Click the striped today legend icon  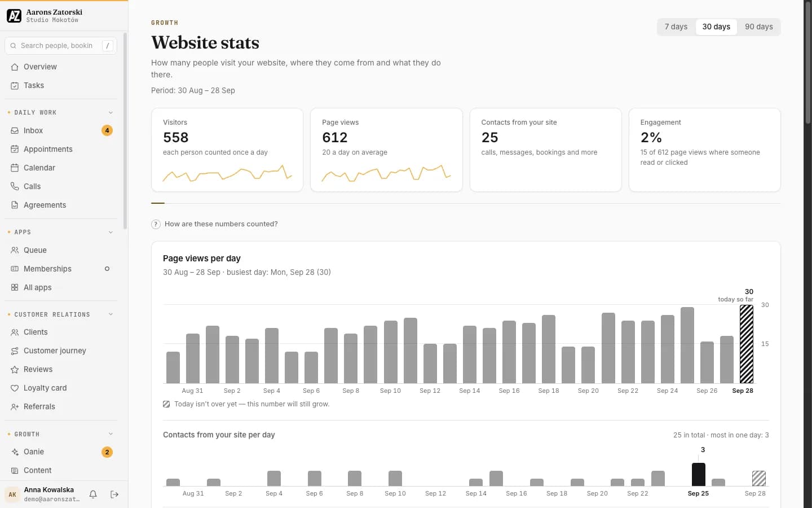coord(166,404)
